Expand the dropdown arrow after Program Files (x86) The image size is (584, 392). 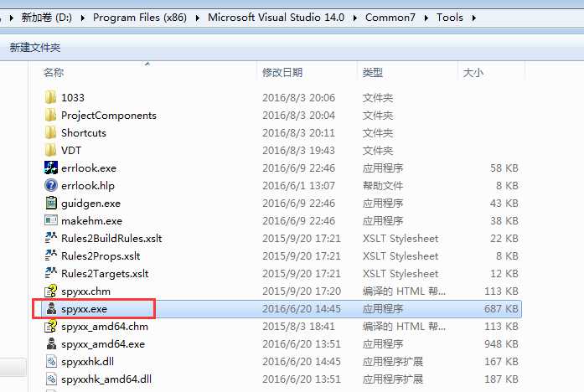[x=198, y=18]
